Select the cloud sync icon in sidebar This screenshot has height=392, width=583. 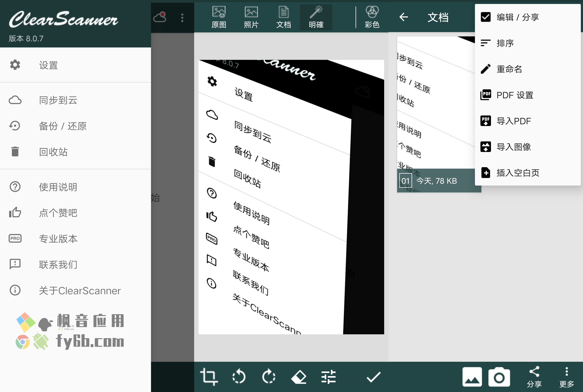pos(15,100)
